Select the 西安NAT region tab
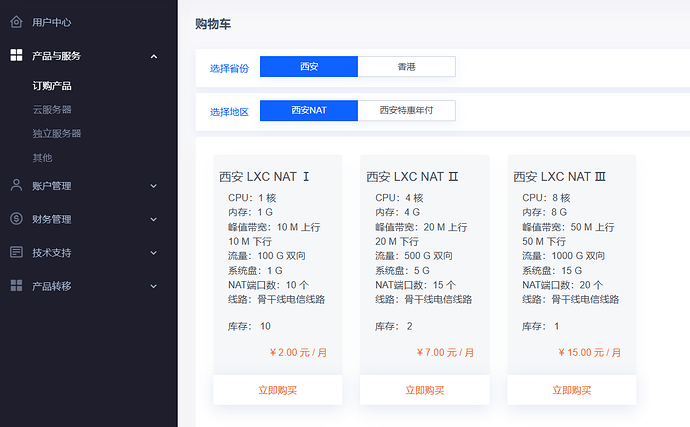The height and width of the screenshot is (427, 690). point(309,110)
